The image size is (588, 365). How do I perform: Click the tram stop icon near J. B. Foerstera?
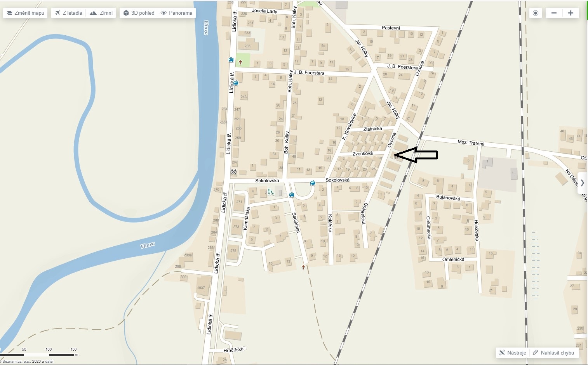click(x=235, y=83)
